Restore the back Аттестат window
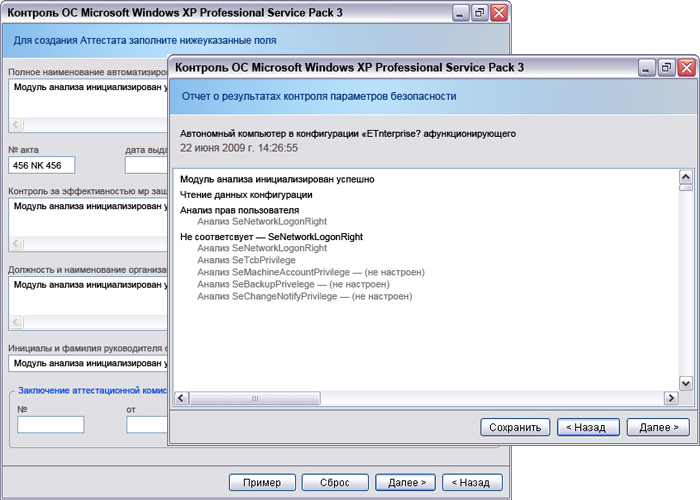This screenshot has height=500, width=700. 479,12
